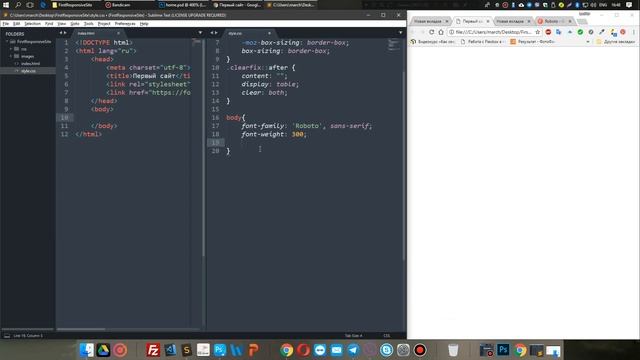The width and height of the screenshot is (640, 360).
Task: Open the Видеокурс bookmark
Action: [433, 42]
